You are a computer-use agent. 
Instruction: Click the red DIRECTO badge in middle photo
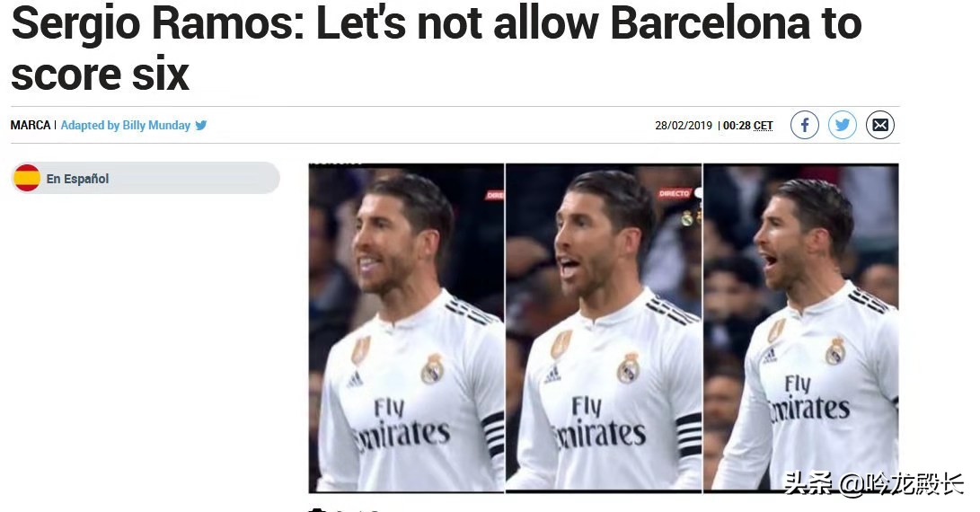[x=674, y=194]
